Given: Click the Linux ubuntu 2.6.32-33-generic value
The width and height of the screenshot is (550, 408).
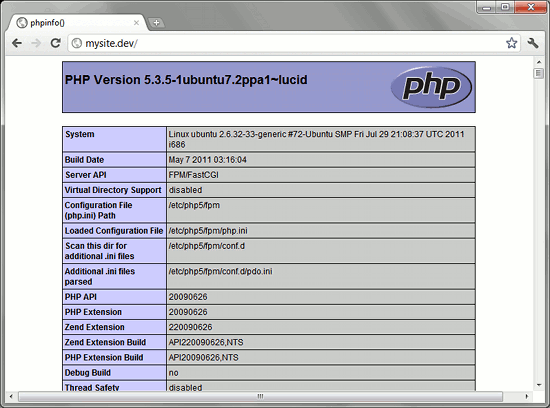Looking at the screenshot, I should (316, 139).
